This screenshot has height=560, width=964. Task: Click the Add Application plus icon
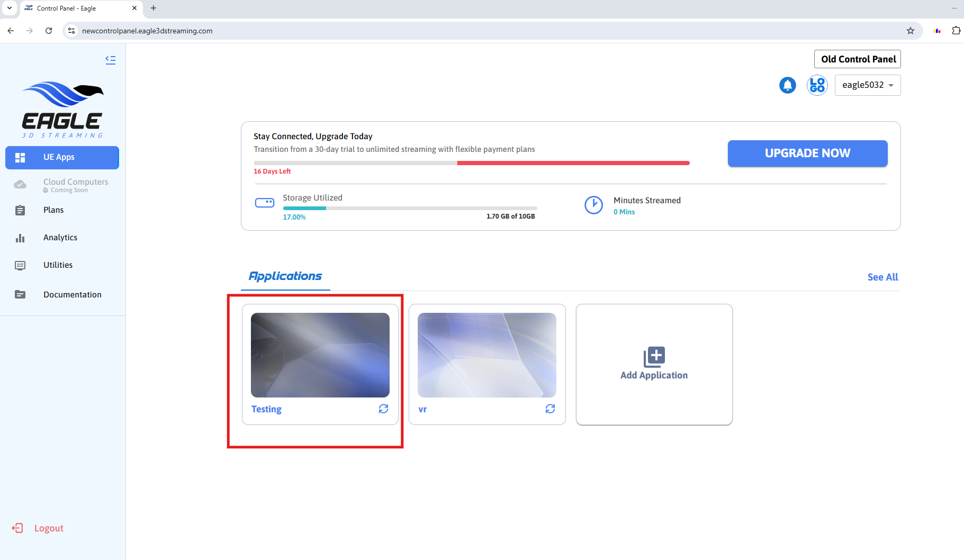click(x=654, y=357)
